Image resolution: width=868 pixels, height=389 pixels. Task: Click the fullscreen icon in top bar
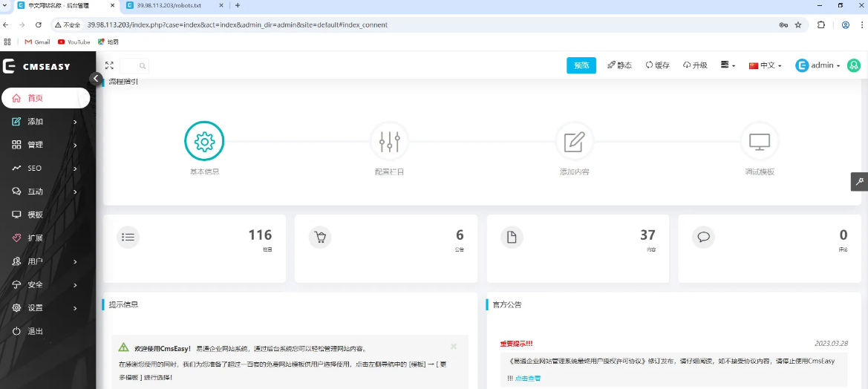109,65
